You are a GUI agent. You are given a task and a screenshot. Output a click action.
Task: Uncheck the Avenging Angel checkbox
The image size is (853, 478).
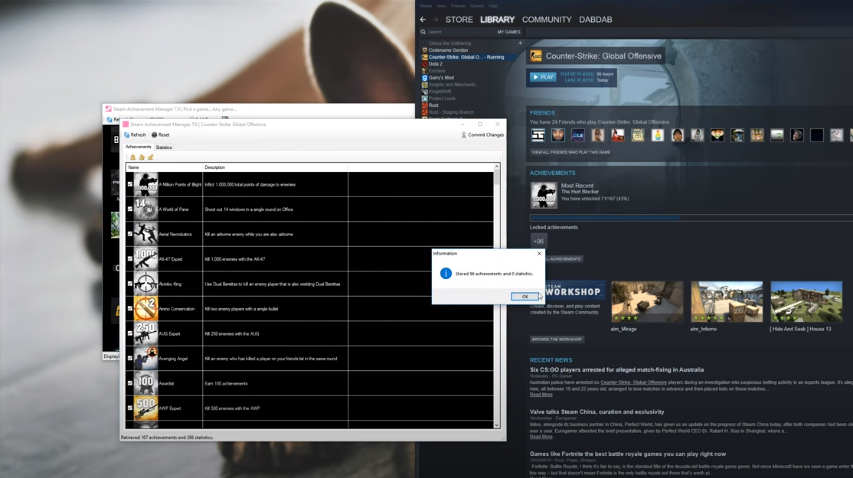point(130,358)
